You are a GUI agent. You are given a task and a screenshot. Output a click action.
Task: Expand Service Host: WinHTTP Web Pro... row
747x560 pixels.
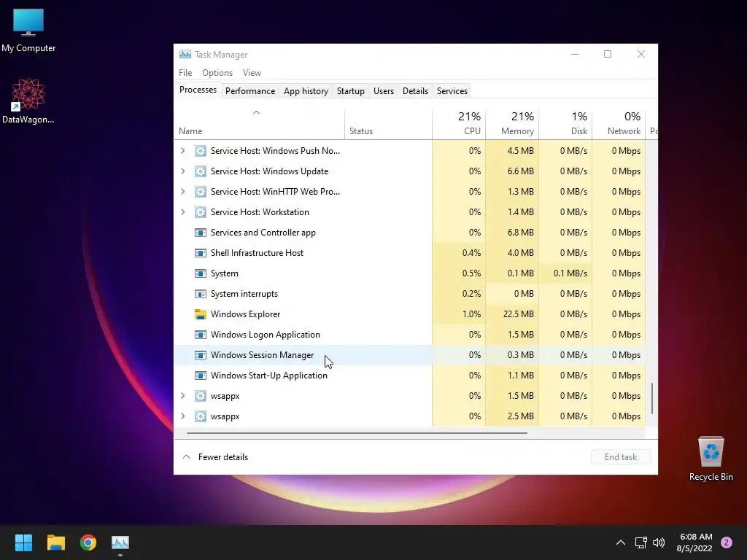click(x=183, y=192)
